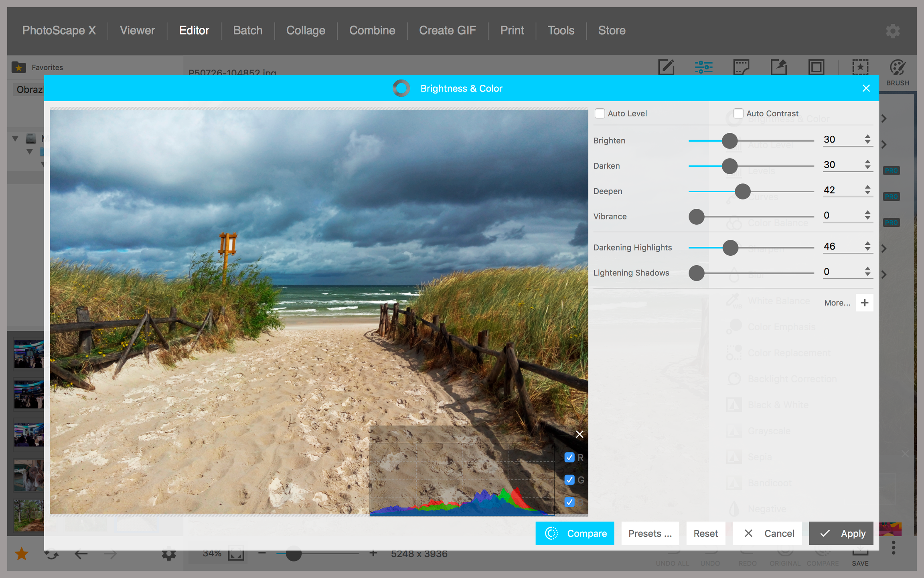
Task: Click the plus icon next to More...
Action: point(865,303)
